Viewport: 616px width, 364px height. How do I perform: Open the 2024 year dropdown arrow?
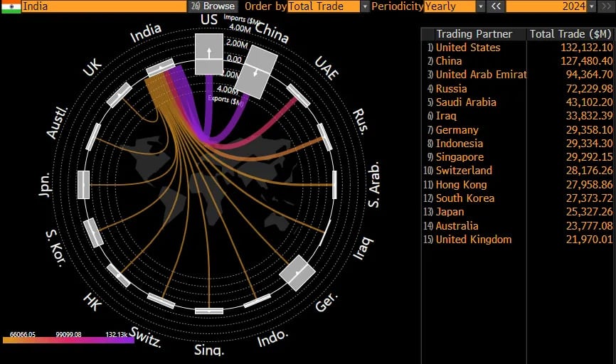[591, 6]
